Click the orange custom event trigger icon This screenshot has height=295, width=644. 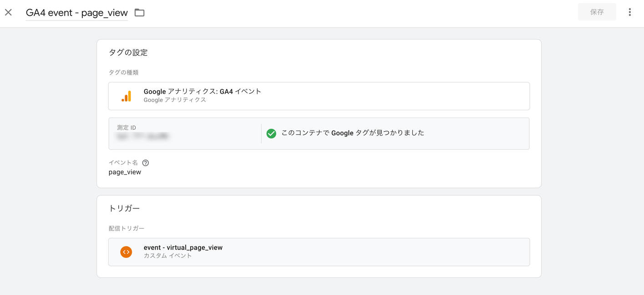[x=126, y=252]
